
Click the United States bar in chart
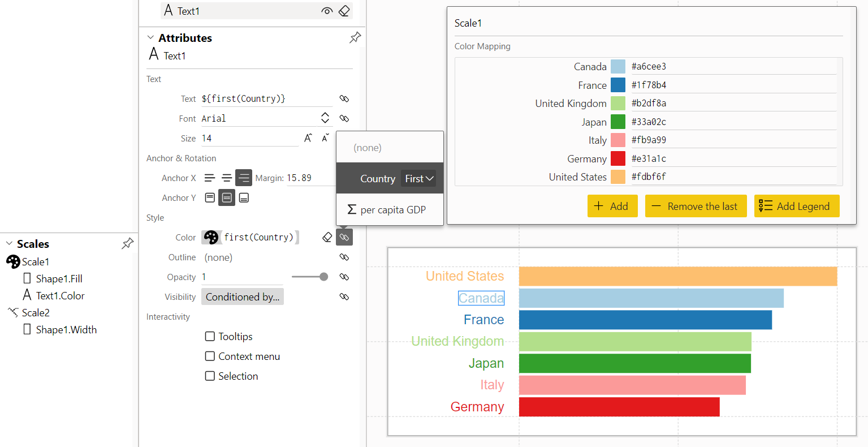tap(678, 276)
